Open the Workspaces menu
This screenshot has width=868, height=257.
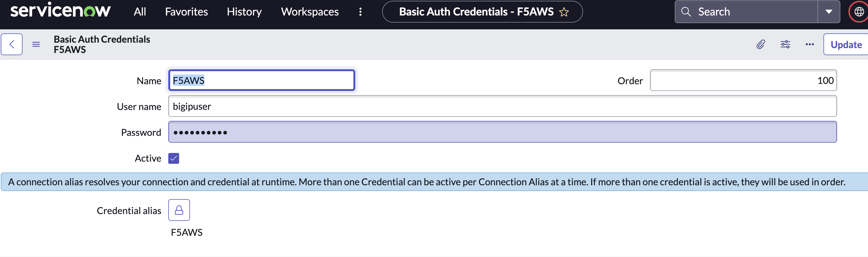[x=310, y=12]
